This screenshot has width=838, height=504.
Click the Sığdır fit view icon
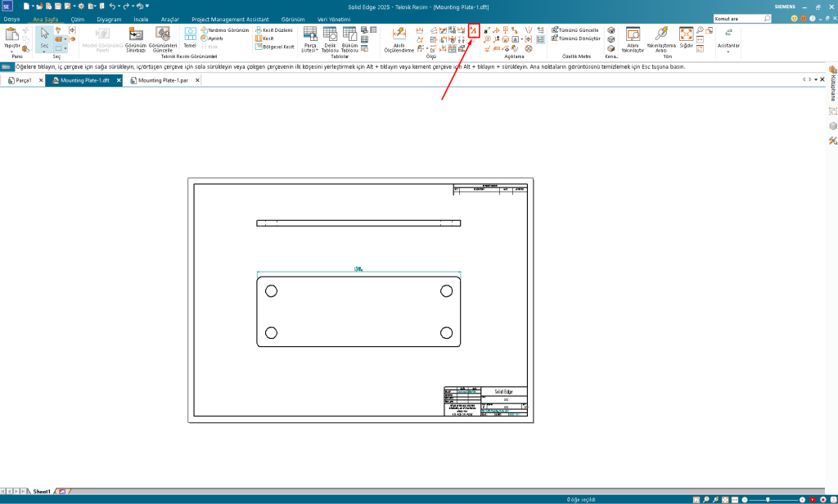tap(686, 38)
